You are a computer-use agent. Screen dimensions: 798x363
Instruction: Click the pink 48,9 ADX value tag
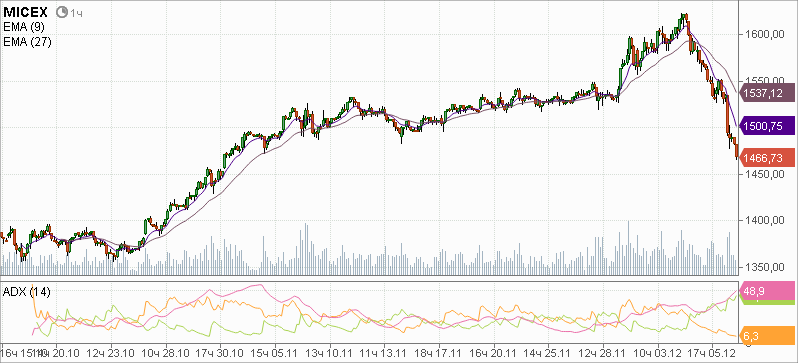click(x=768, y=291)
